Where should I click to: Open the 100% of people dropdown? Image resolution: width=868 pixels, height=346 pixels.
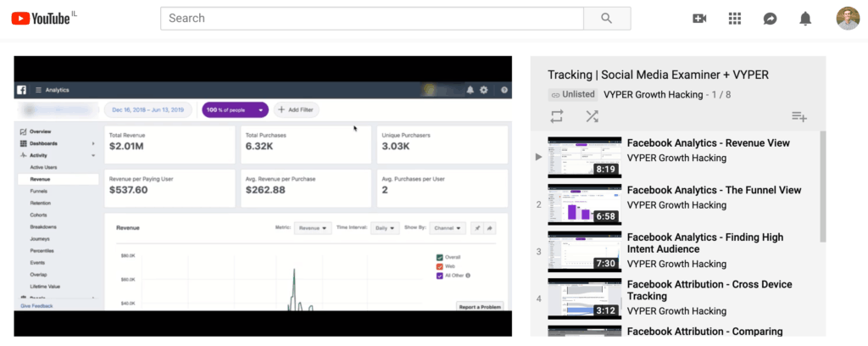(x=236, y=109)
